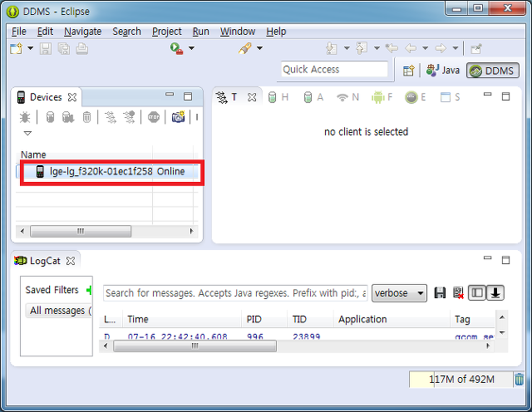
Task: Open the Back navigation dropdown arrow
Action: point(425,48)
